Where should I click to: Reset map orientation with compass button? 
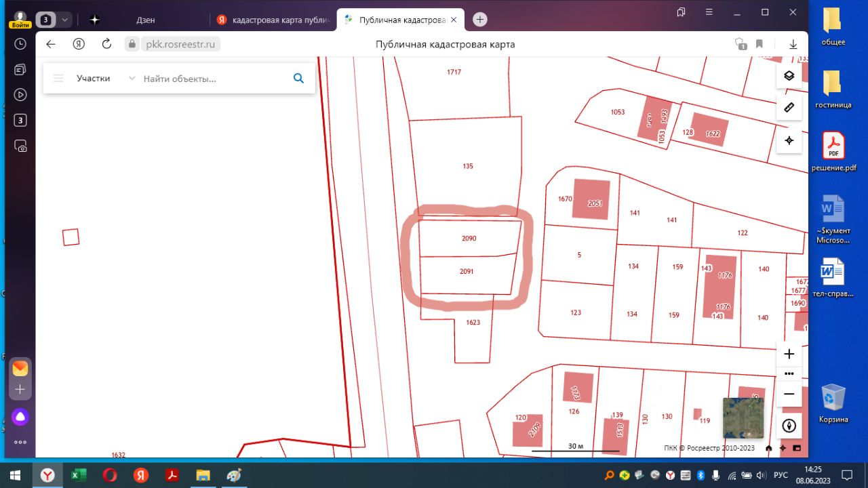(789, 426)
